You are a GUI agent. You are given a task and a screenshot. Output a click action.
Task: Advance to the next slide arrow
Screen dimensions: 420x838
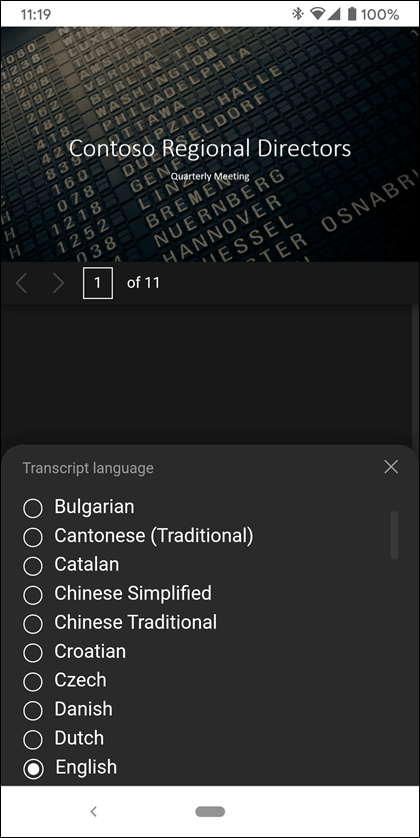tap(58, 283)
